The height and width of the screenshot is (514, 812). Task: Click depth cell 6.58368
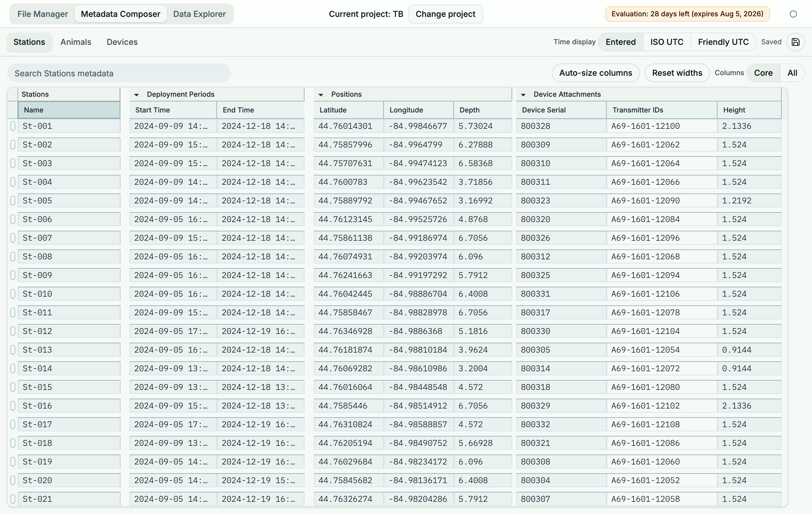tap(482, 163)
